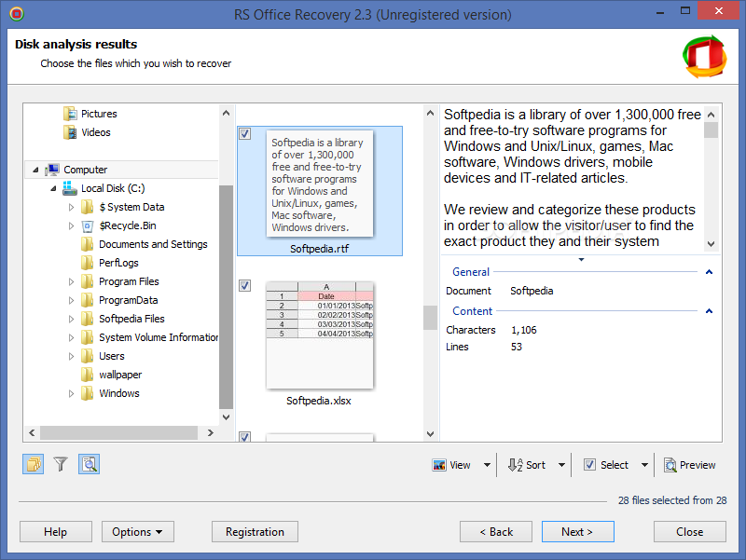Viewport: 746px width, 560px height.
Task: Select the System Volume Information tree label
Action: 158,337
